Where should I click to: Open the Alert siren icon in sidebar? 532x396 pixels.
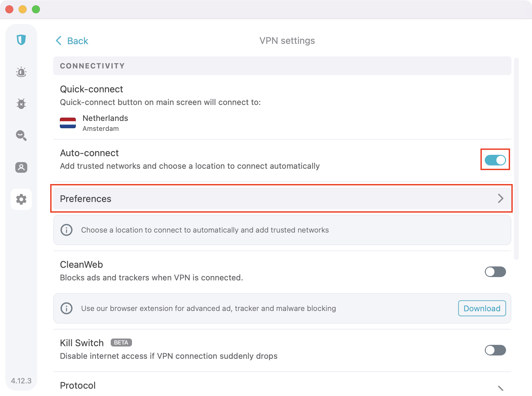(x=21, y=72)
